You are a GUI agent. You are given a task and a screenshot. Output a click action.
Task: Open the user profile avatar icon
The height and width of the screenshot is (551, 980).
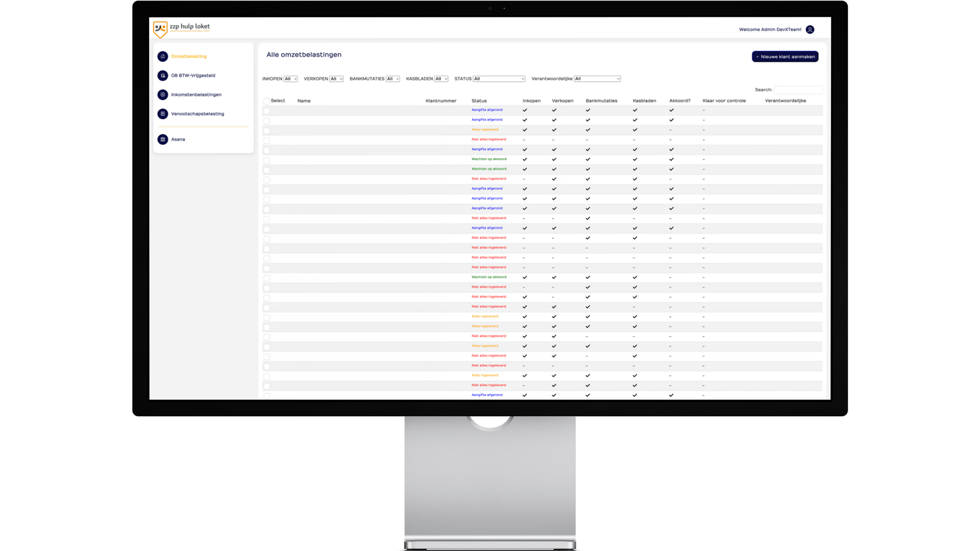tap(810, 30)
